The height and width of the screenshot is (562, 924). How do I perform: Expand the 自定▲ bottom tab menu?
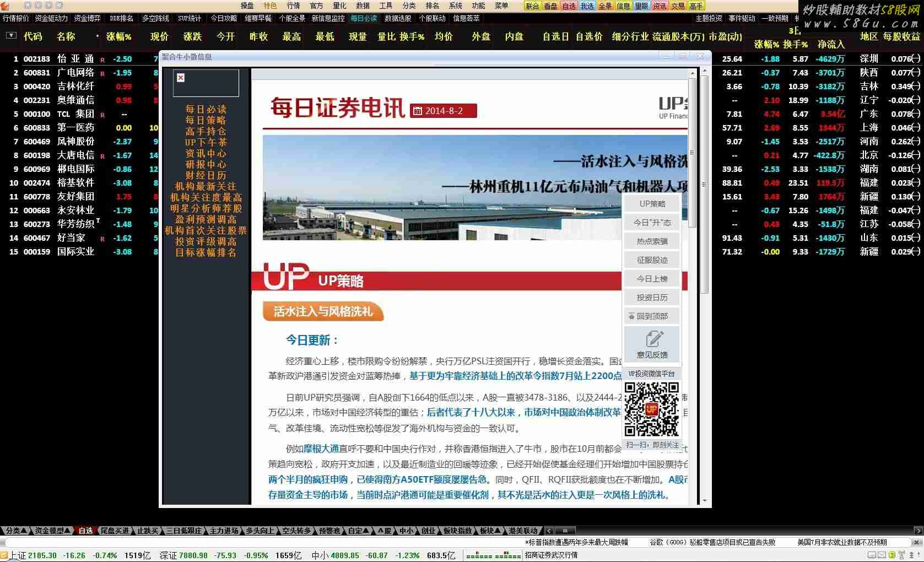pos(359,531)
